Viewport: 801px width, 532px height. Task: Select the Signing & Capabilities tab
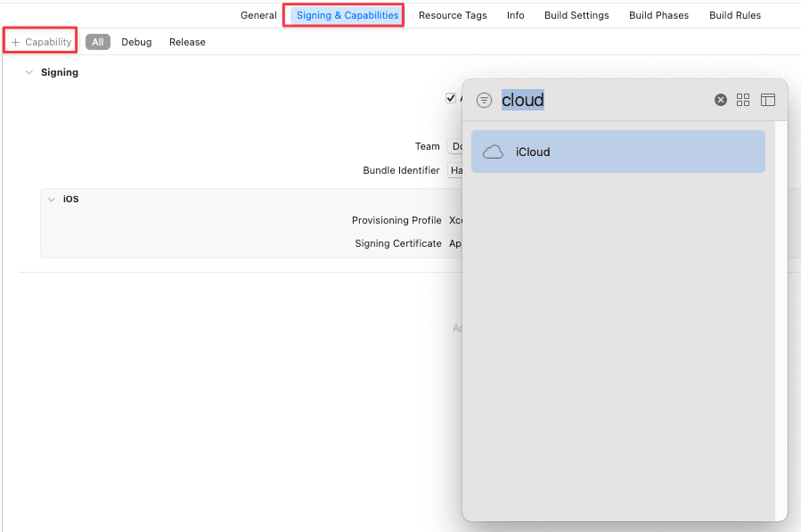347,15
